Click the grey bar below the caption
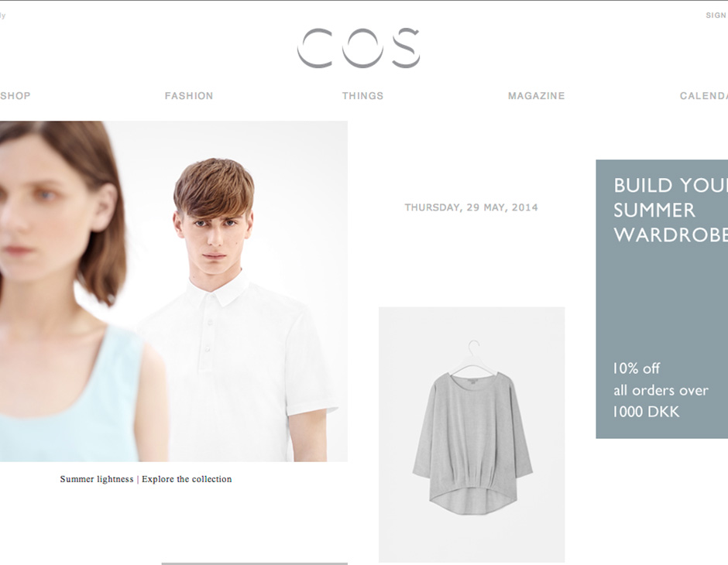This screenshot has width=728, height=565. coord(255,563)
